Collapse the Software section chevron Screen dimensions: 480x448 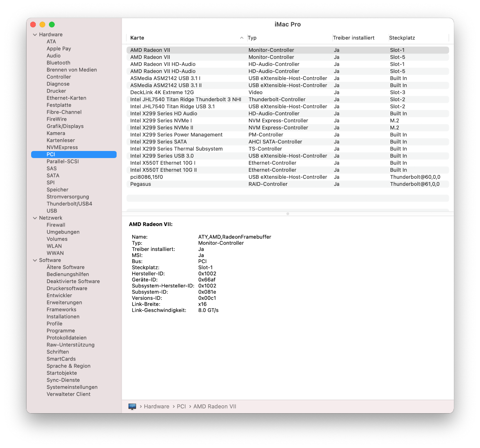click(x=35, y=260)
